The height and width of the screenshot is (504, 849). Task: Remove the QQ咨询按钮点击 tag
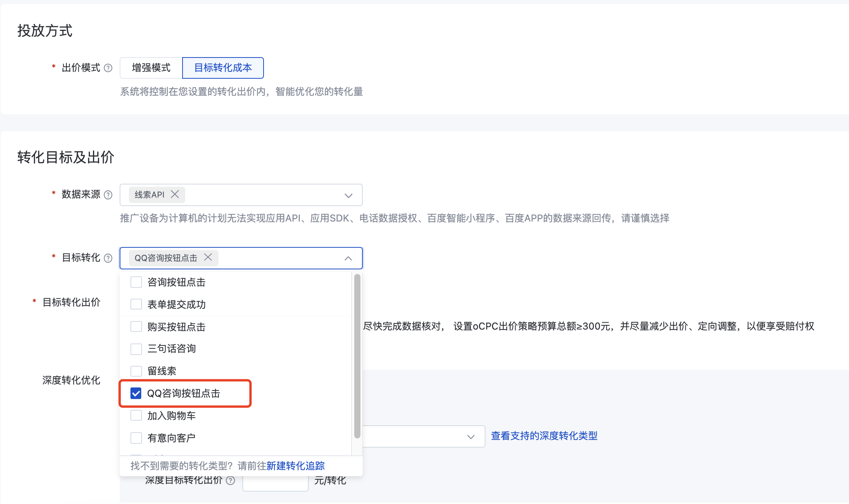click(x=208, y=257)
